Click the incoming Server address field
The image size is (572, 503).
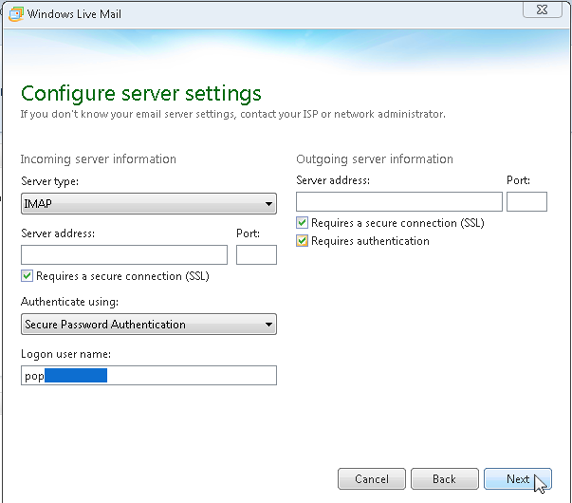[x=124, y=255]
